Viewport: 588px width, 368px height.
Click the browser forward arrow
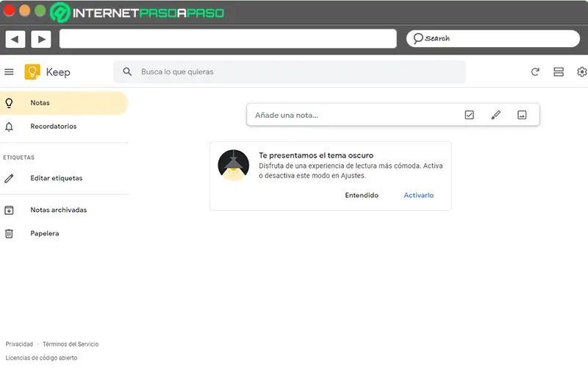click(41, 39)
